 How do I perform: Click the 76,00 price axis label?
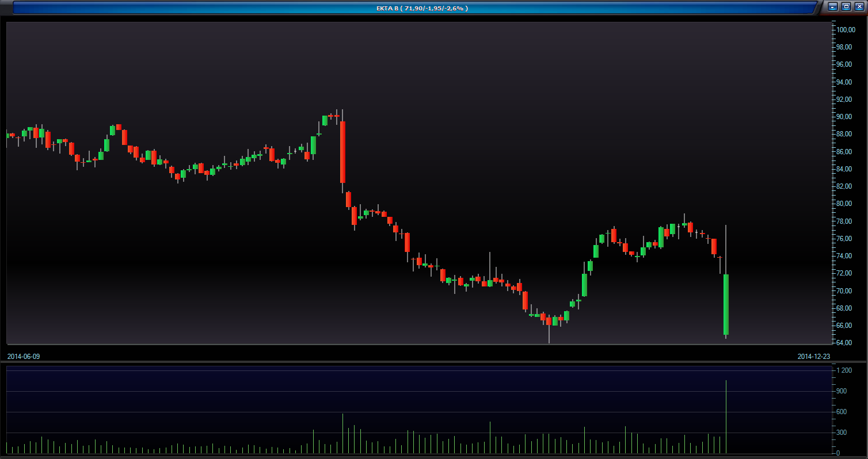(844, 239)
